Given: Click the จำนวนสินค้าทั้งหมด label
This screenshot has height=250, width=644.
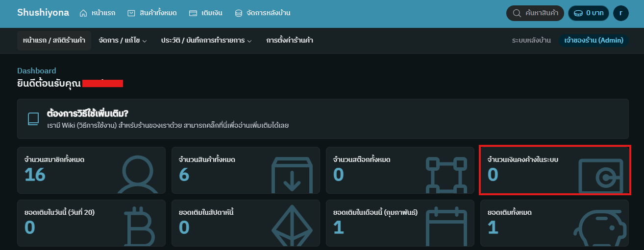Looking at the screenshot, I should pyautogui.click(x=207, y=159).
